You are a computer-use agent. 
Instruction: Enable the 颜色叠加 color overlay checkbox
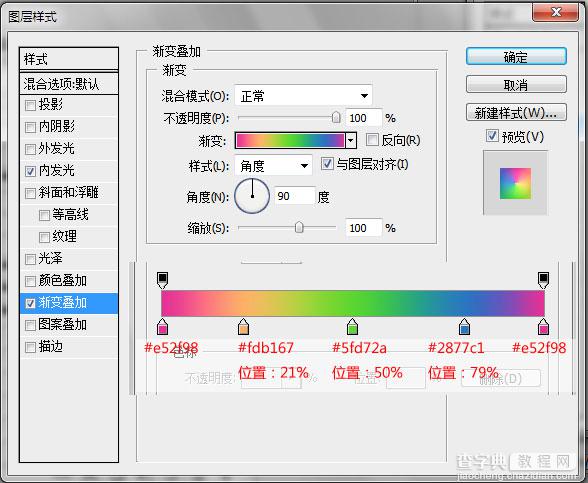coord(30,281)
